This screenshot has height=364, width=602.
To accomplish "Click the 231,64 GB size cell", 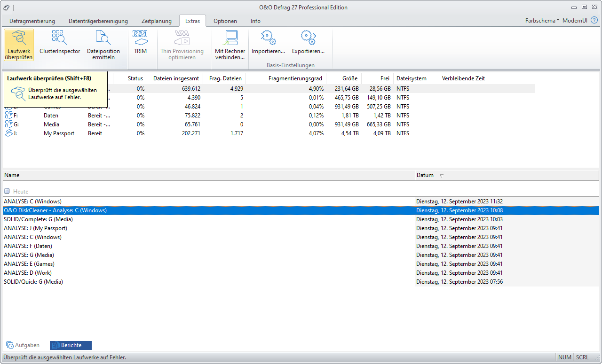I will [346, 89].
